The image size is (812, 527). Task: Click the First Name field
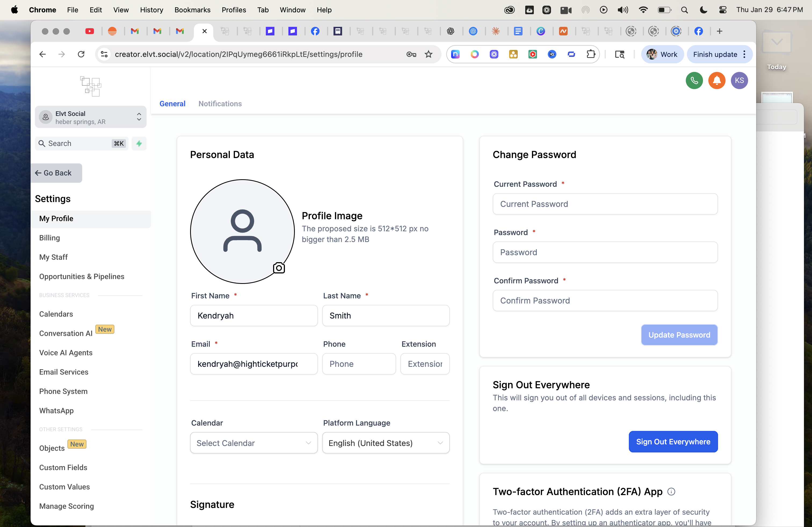(x=254, y=316)
